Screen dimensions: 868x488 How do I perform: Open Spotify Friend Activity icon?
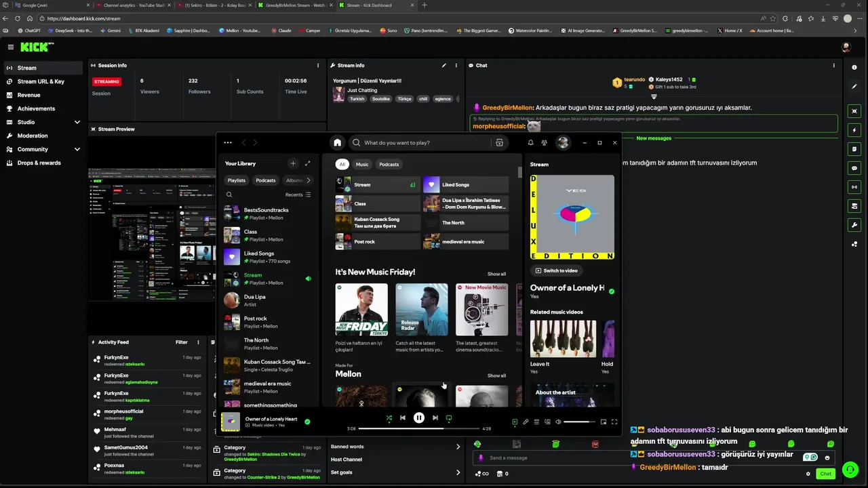point(544,143)
